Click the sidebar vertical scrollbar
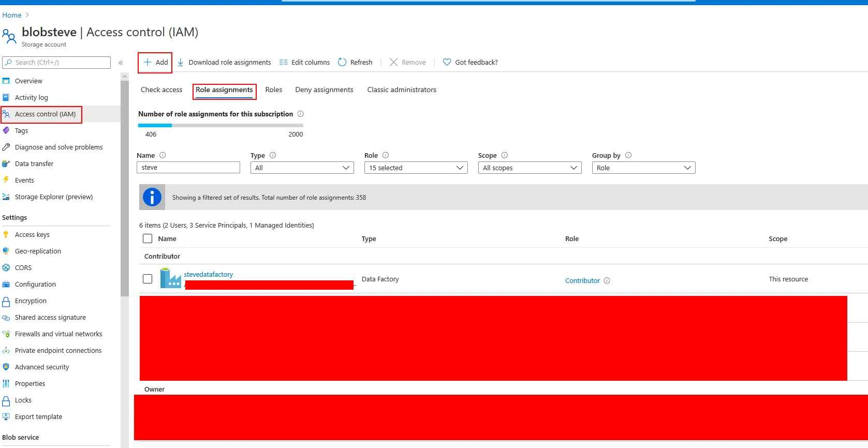 pyautogui.click(x=124, y=189)
